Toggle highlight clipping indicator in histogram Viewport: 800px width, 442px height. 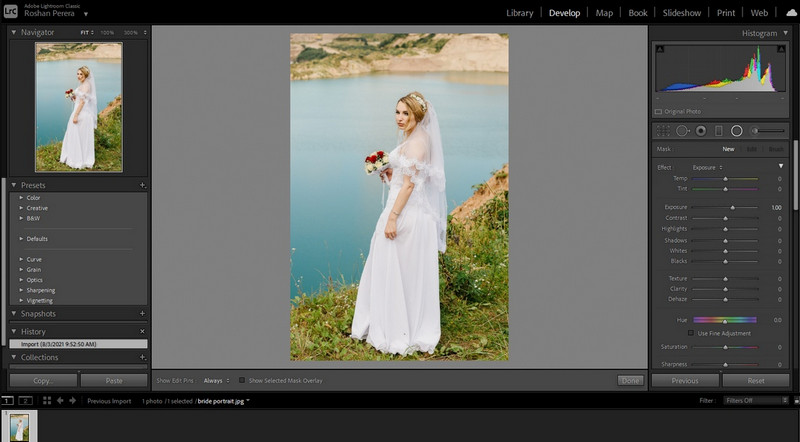point(781,49)
